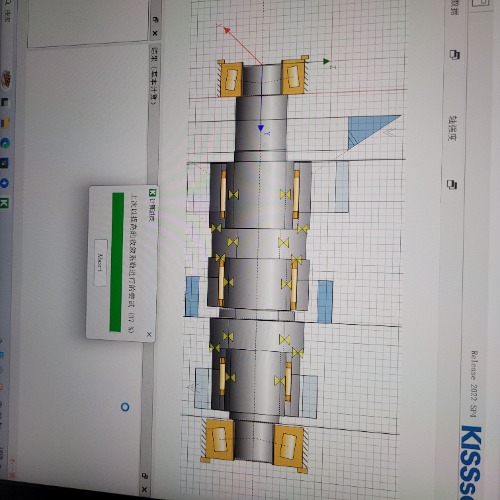The image size is (500, 500).
Task: Select the 结果 (基本计算) panel title
Action: 154,76
